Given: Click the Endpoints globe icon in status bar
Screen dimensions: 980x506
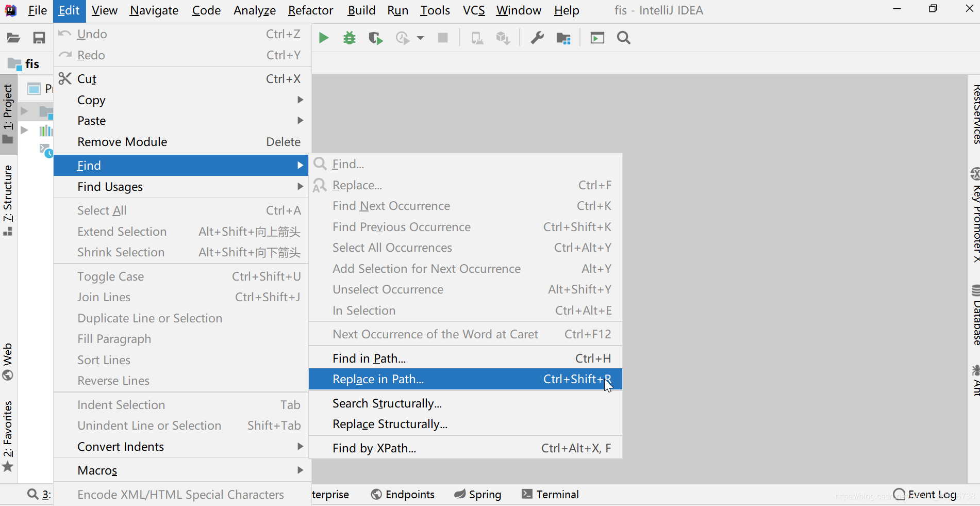Looking at the screenshot, I should pyautogui.click(x=377, y=494).
